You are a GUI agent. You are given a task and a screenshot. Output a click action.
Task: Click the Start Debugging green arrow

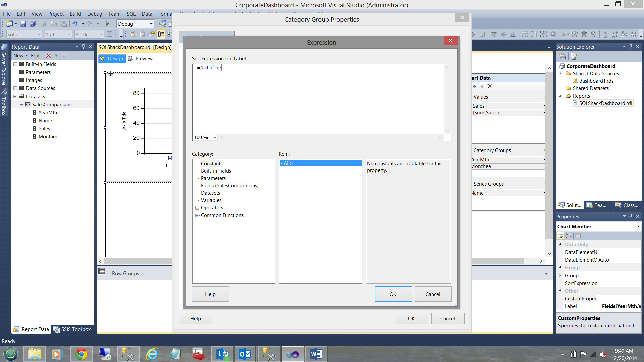click(x=108, y=24)
